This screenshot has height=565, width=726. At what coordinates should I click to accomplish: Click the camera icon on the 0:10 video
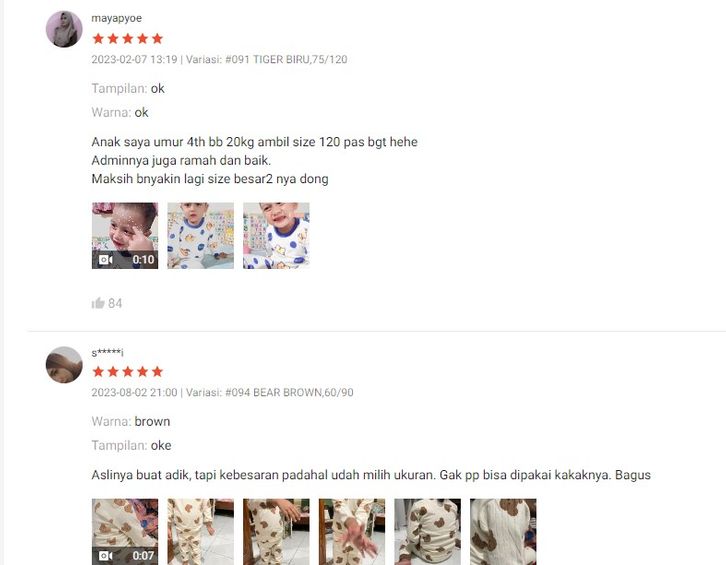106,259
